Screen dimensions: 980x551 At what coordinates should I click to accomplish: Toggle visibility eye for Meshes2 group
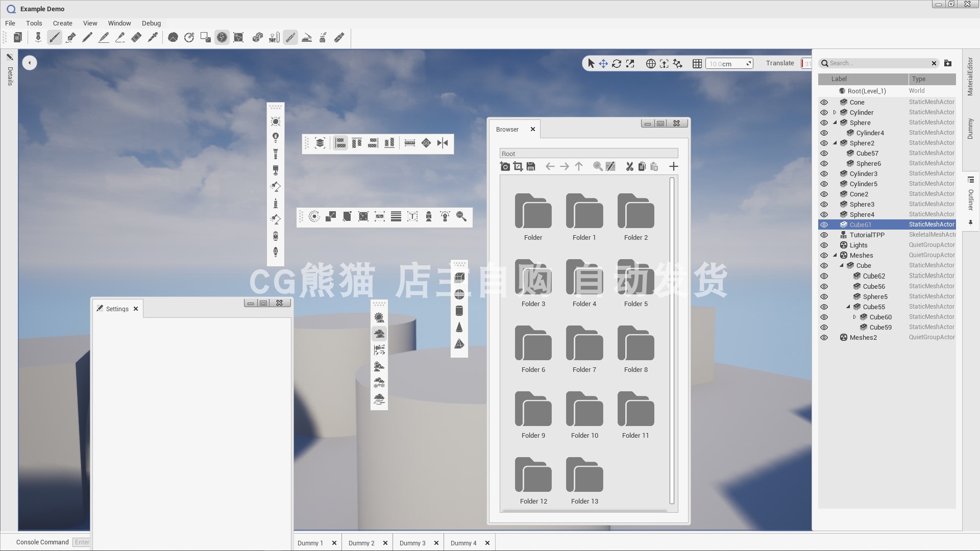tap(824, 338)
